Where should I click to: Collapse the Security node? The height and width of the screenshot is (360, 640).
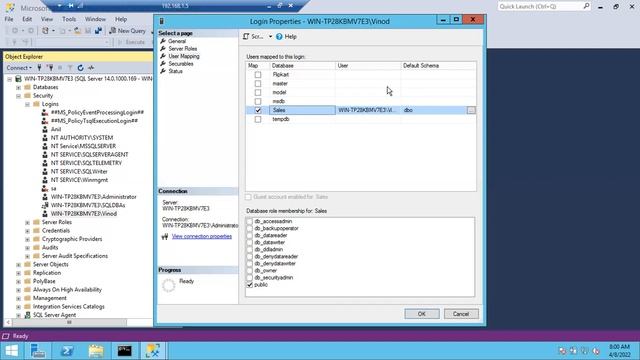(18, 96)
